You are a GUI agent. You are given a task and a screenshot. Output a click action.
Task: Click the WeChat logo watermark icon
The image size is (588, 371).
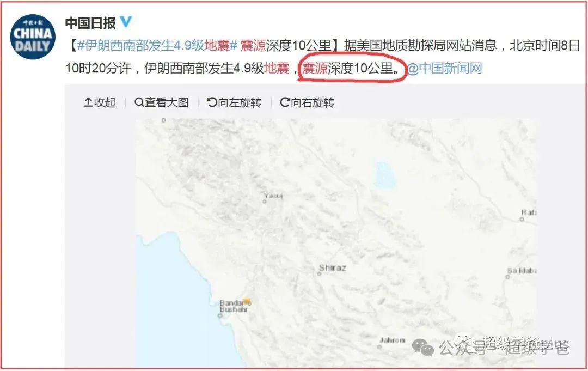point(423,348)
